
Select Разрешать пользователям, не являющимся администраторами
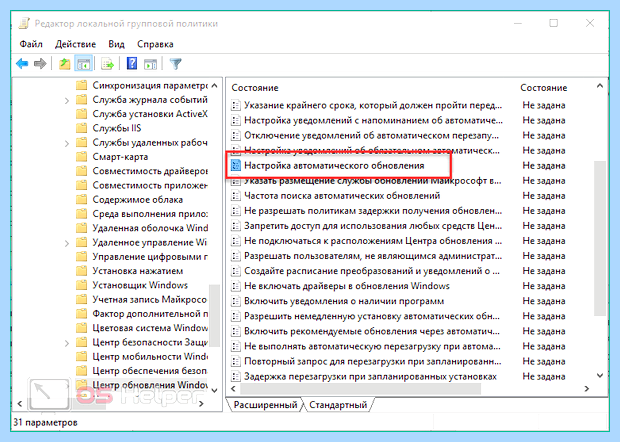[373, 256]
